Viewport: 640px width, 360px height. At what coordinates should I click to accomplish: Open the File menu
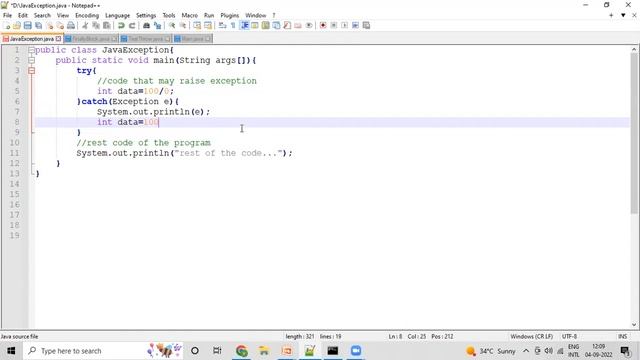(x=7, y=15)
